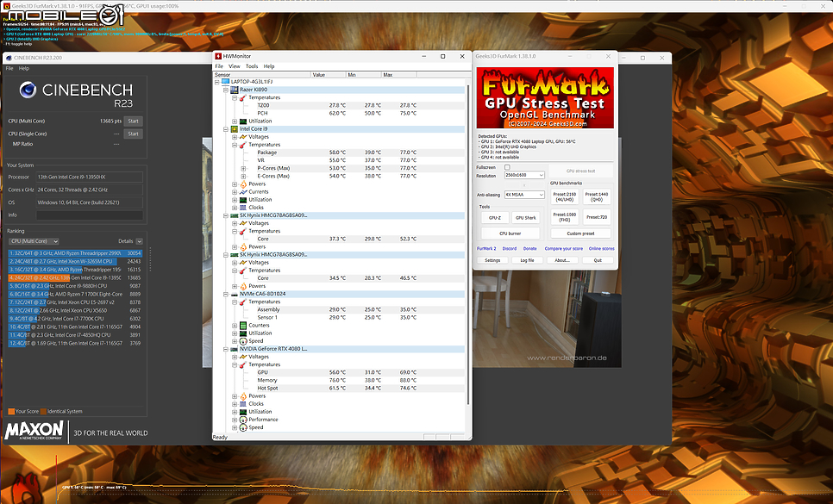The image size is (833, 504).
Task: Click HWMonitor vertical scrollbar
Action: 468,244
